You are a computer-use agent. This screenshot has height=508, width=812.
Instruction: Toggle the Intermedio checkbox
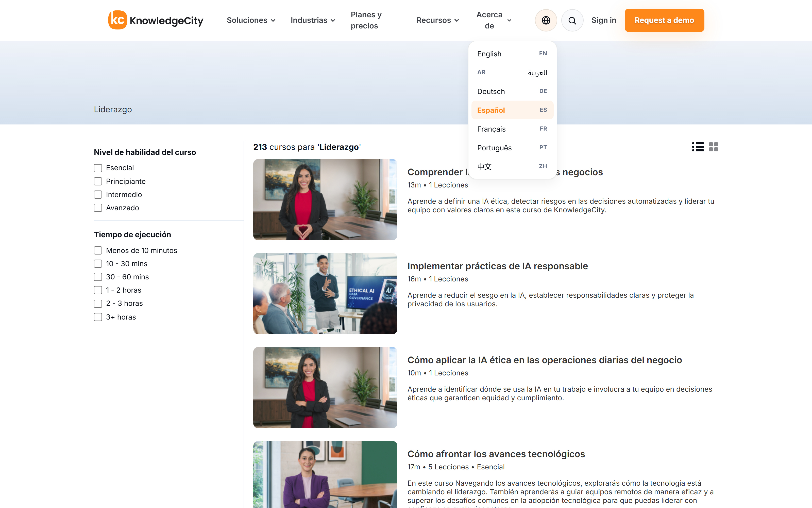pos(98,195)
